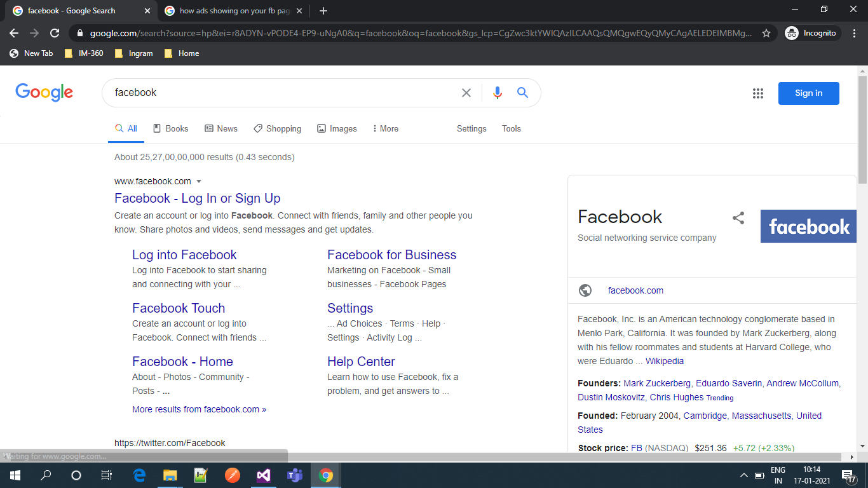Open IM-360 bookmark folder
This screenshot has width=868, height=488.
[84, 53]
